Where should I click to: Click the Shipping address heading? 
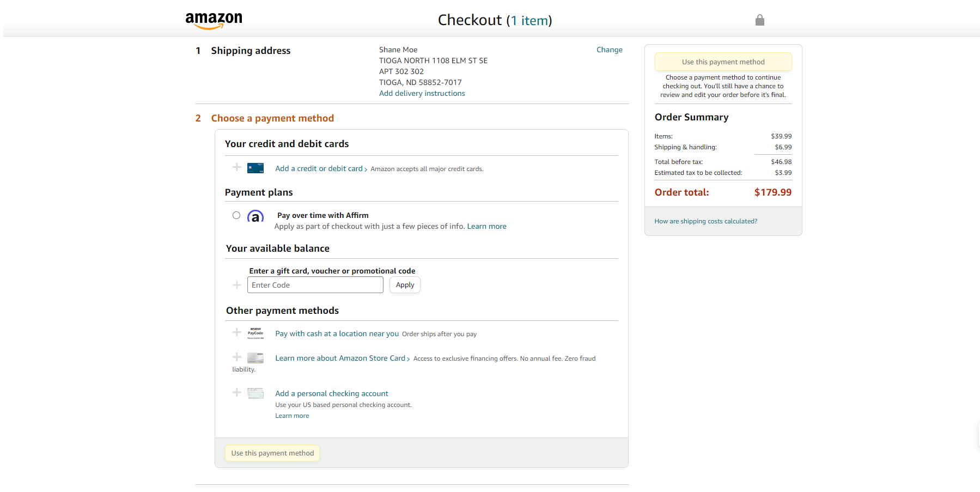pyautogui.click(x=251, y=51)
